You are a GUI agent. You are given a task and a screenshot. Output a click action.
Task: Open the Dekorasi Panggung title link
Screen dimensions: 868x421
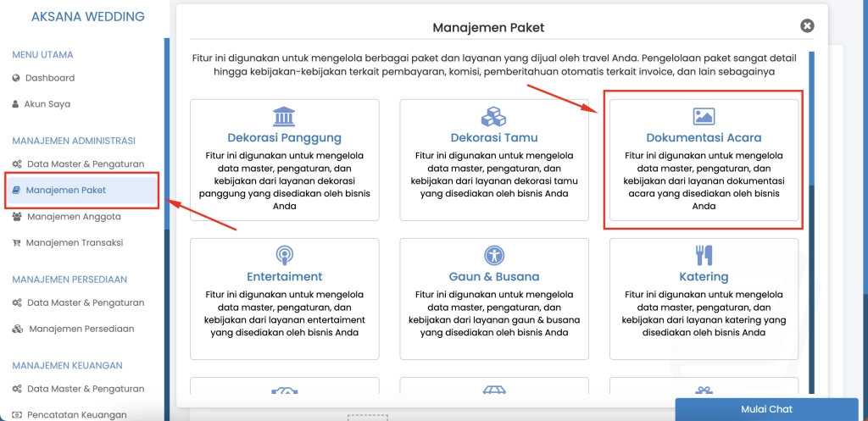(285, 138)
